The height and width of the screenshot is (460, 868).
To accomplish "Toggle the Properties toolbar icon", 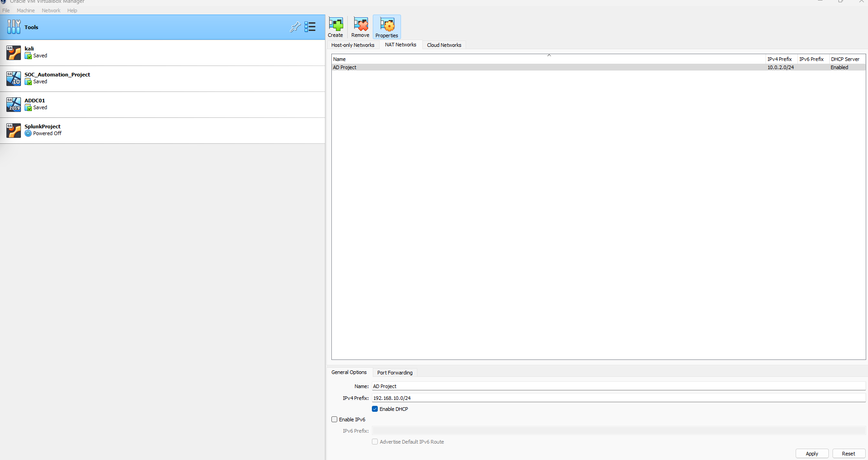I will pyautogui.click(x=387, y=24).
